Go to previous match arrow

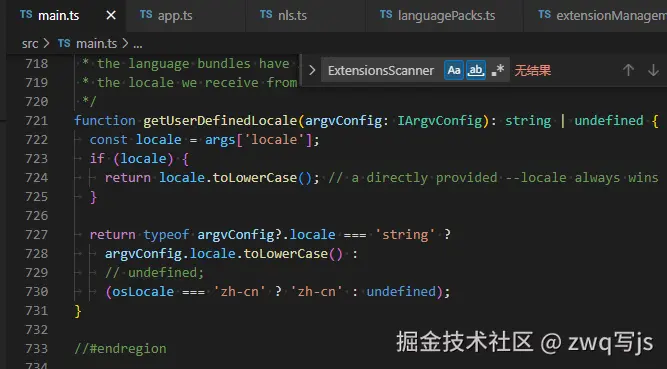[x=628, y=70]
